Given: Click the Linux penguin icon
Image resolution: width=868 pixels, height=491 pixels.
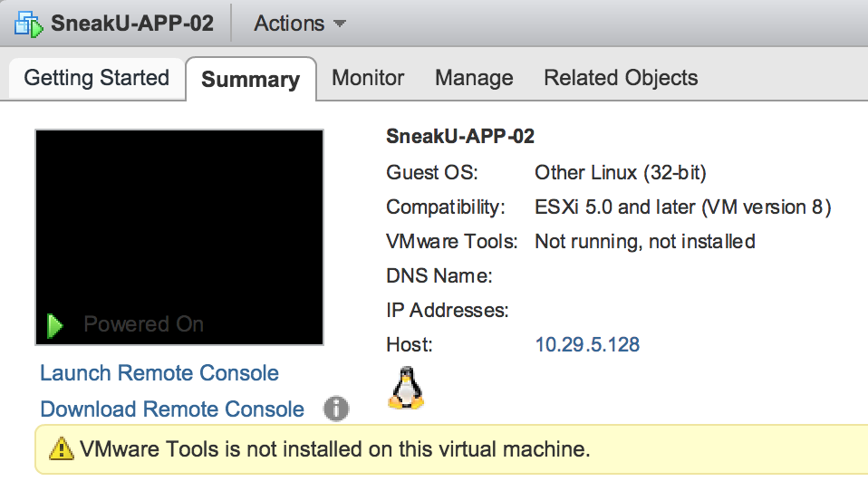Looking at the screenshot, I should 406,388.
